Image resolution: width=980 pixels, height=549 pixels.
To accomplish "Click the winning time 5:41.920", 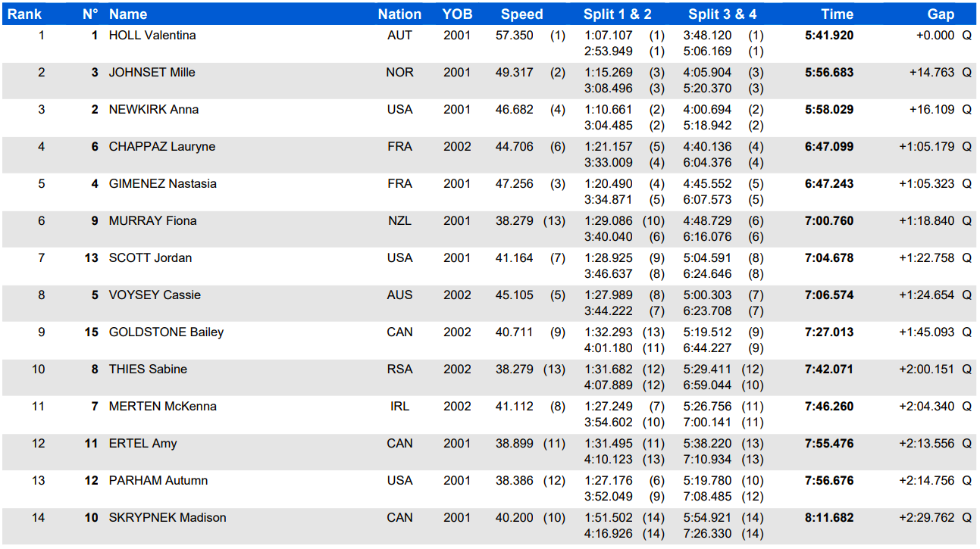I will click(829, 36).
